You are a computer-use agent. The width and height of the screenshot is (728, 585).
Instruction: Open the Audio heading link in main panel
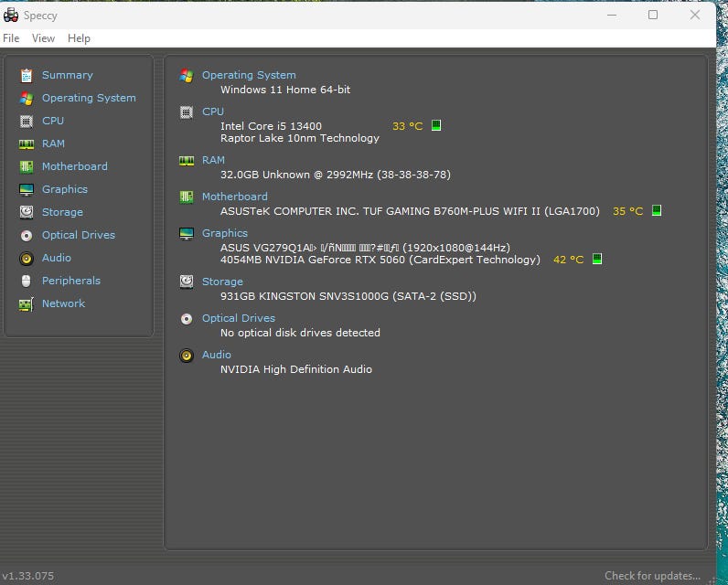[217, 355]
